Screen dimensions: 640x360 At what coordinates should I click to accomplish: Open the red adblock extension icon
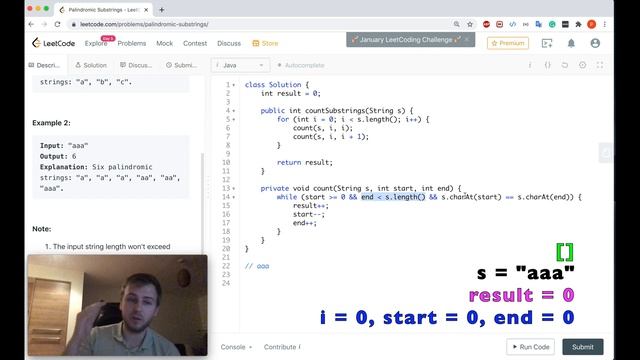point(486,24)
